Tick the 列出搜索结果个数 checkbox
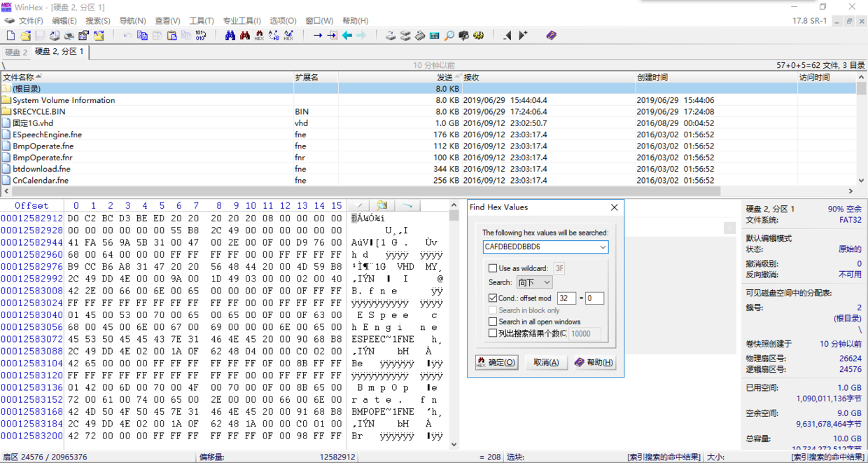This screenshot has width=868, height=463. coord(493,333)
